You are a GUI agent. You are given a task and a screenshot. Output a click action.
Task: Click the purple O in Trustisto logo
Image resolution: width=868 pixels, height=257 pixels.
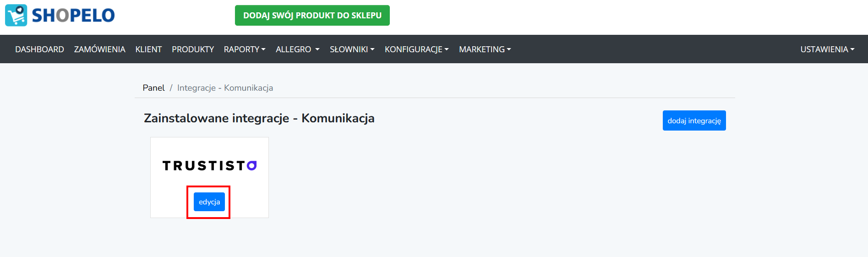pyautogui.click(x=252, y=165)
